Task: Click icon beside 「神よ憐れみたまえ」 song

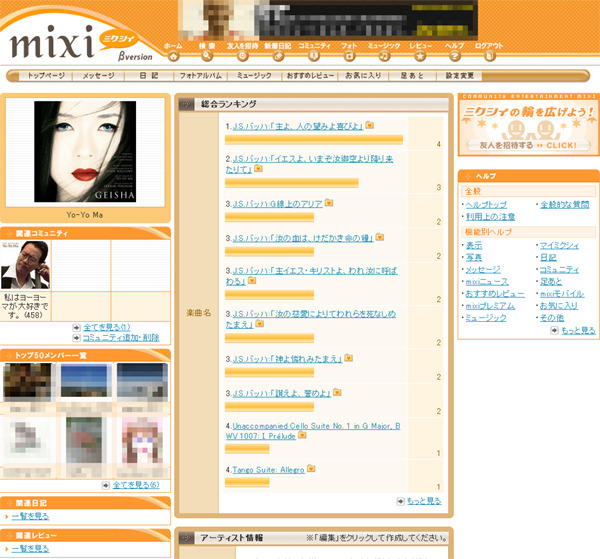Action: (x=348, y=358)
